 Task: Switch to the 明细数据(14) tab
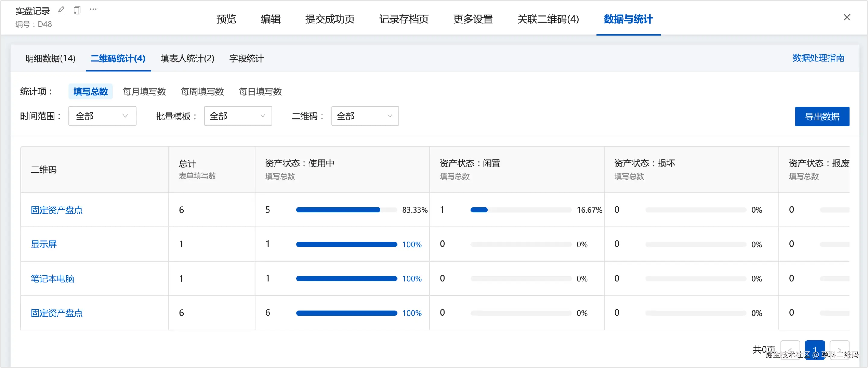click(50, 59)
